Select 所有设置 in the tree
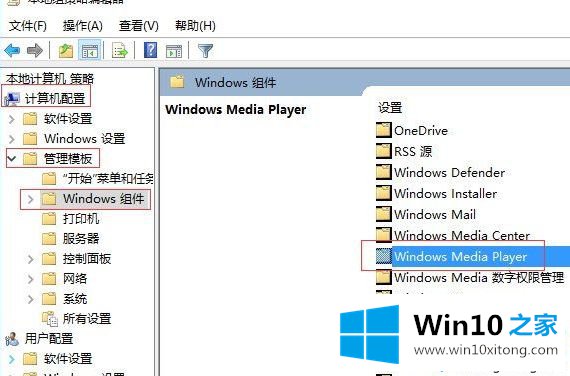570x376 pixels. point(87,319)
